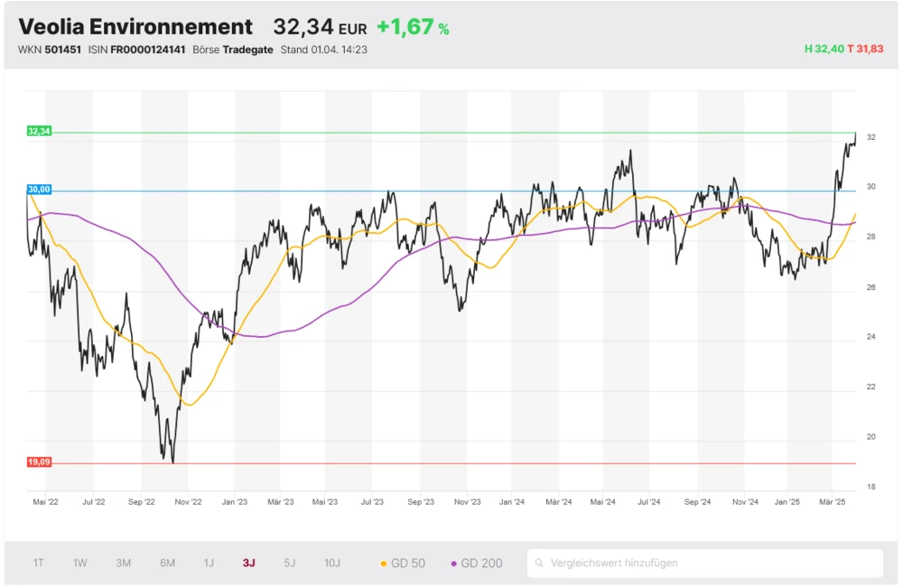The height and width of the screenshot is (588, 903).
Task: Open the Börse Tradegate exchange selector
Action: click(248, 49)
